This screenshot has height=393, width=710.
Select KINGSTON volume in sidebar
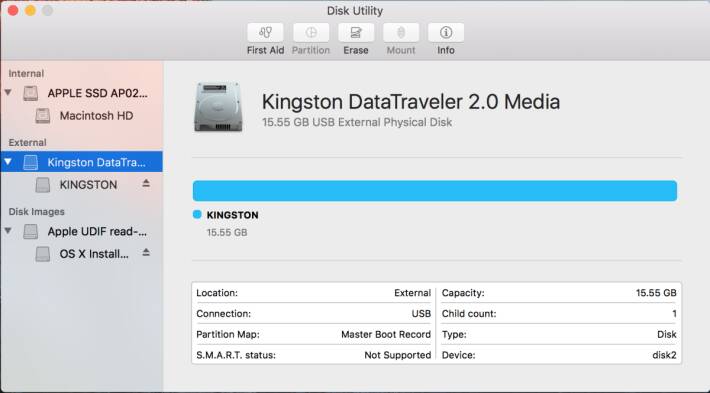[x=82, y=185]
